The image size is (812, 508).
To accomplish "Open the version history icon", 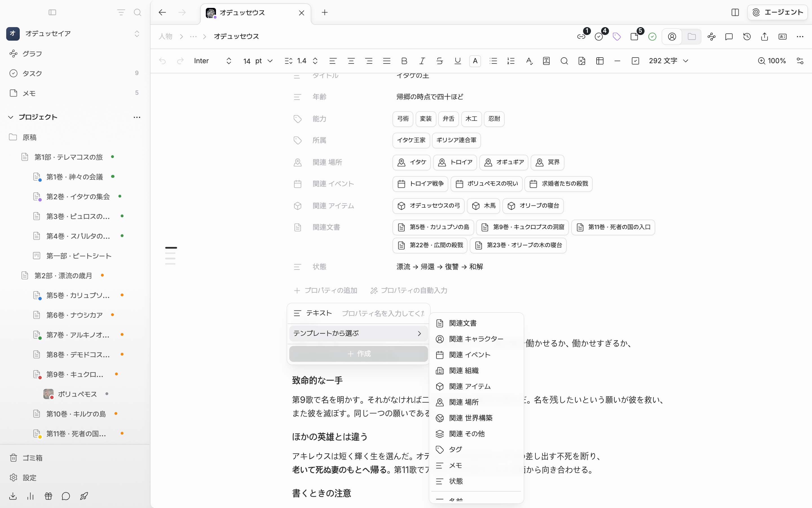I will [x=747, y=37].
